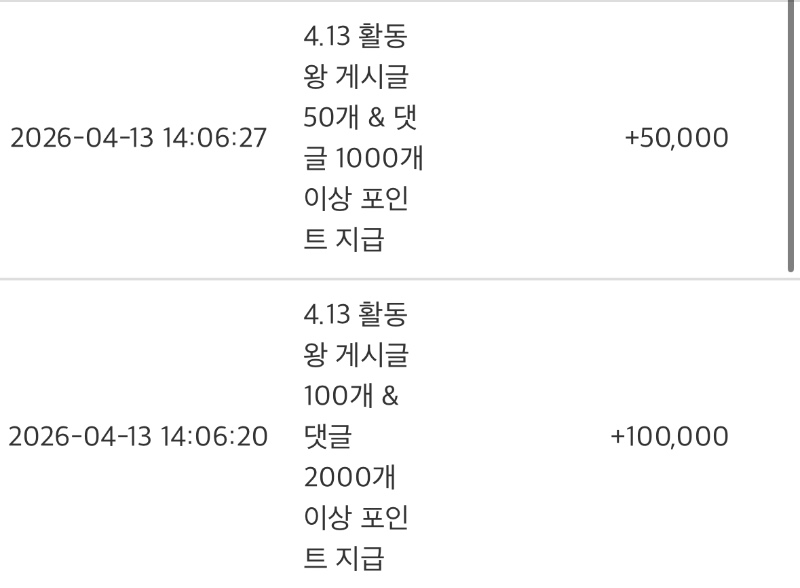Click the 2026-04-13 14:06:20 timestamp

click(139, 437)
